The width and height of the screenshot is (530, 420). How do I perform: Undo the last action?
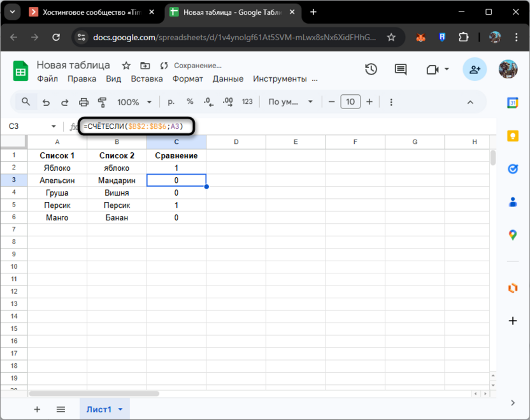pos(45,101)
